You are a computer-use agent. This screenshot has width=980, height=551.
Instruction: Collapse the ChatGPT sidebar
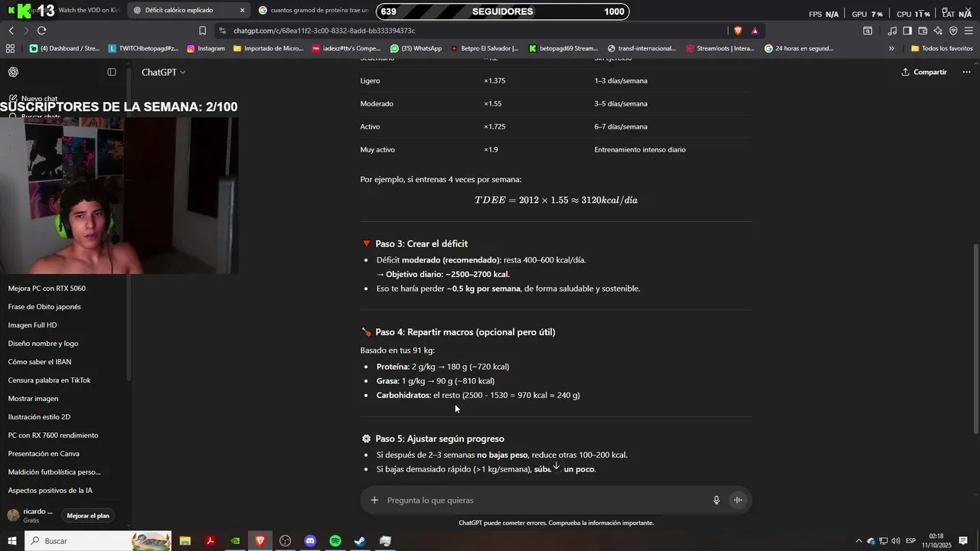click(x=112, y=72)
